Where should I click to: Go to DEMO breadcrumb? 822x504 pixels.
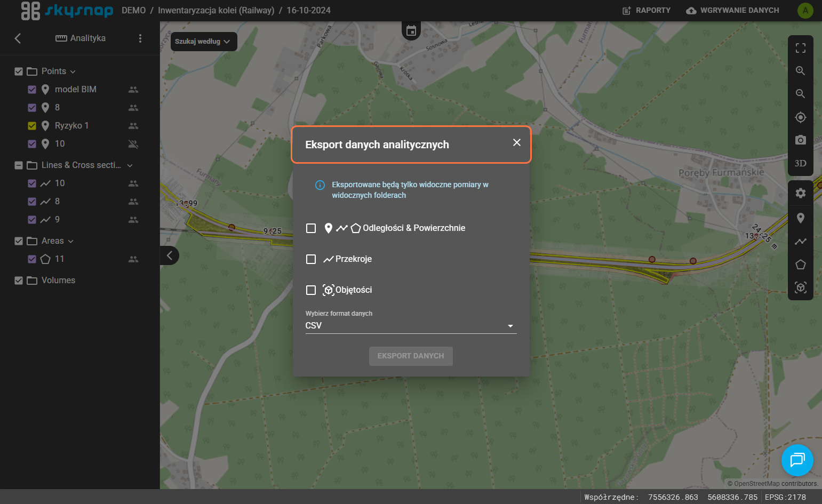pos(133,10)
